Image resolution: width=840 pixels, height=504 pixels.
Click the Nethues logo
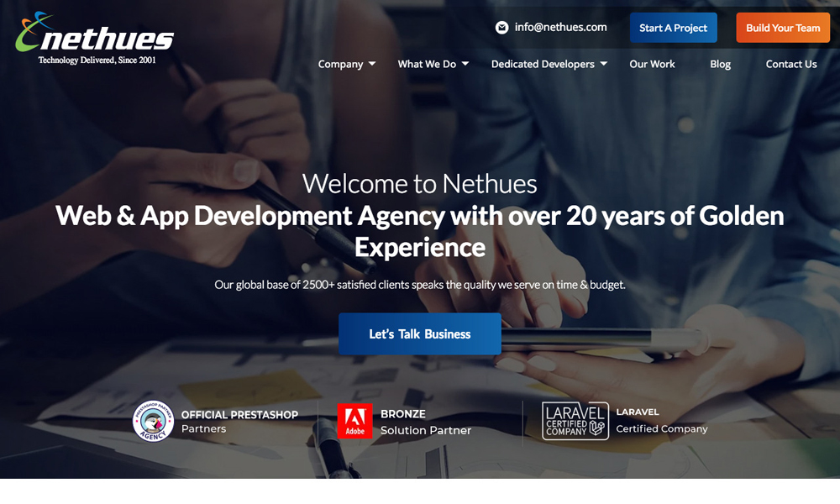click(95, 38)
